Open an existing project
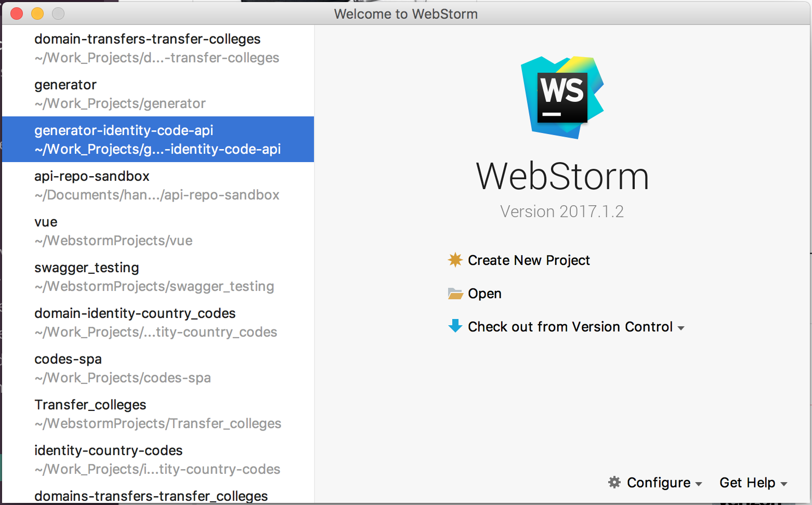The height and width of the screenshot is (505, 812). click(x=484, y=294)
